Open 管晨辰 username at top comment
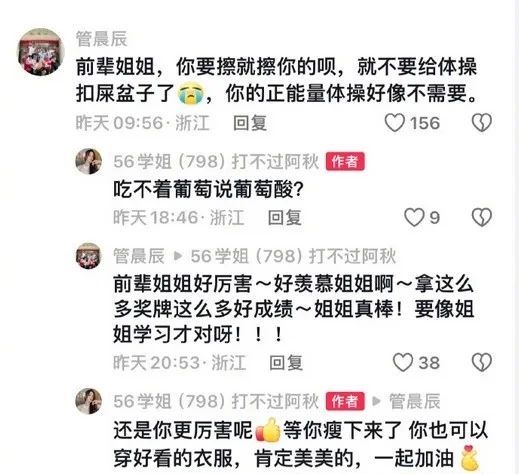The width and height of the screenshot is (519, 474). 102,39
